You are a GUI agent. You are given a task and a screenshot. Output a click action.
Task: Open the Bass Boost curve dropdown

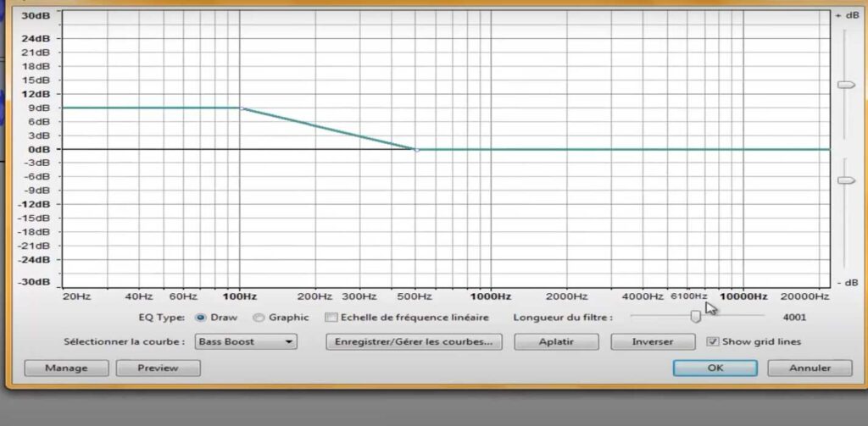tap(246, 342)
